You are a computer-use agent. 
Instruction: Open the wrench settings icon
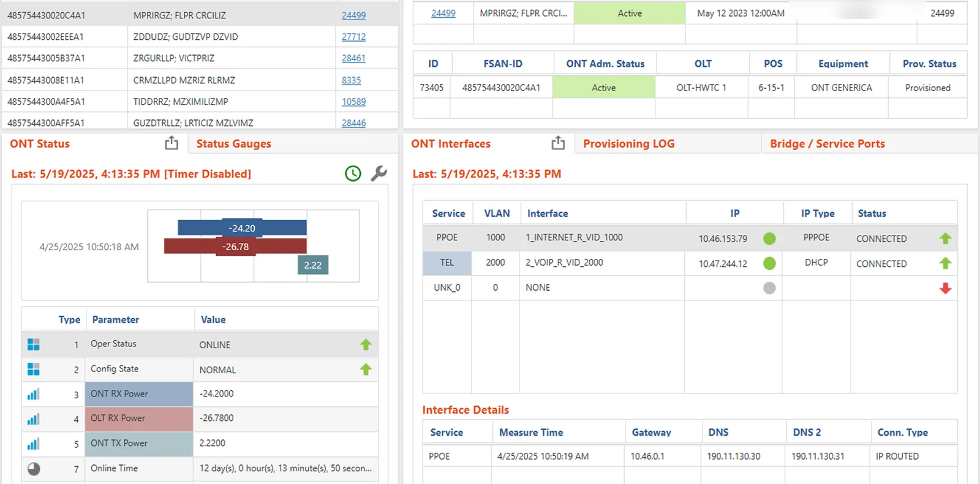point(379,174)
